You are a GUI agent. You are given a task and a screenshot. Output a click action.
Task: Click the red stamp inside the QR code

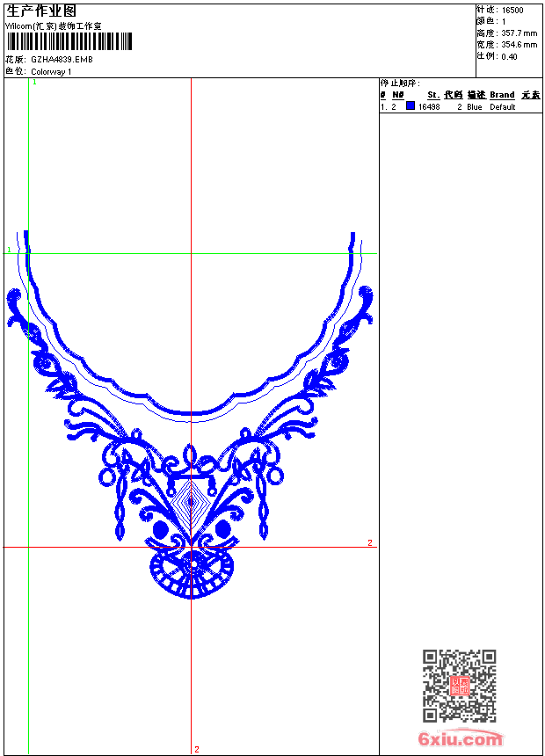click(460, 686)
